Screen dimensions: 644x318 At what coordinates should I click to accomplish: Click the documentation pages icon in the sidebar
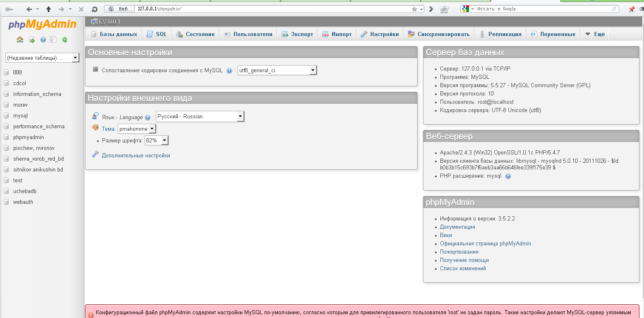point(53,40)
